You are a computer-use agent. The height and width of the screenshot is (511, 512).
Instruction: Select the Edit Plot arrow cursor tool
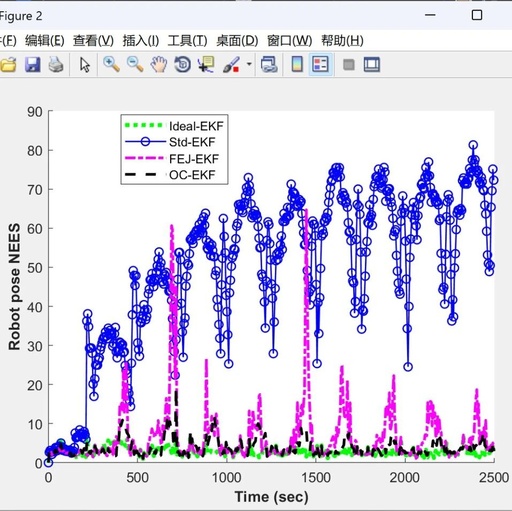(x=85, y=64)
